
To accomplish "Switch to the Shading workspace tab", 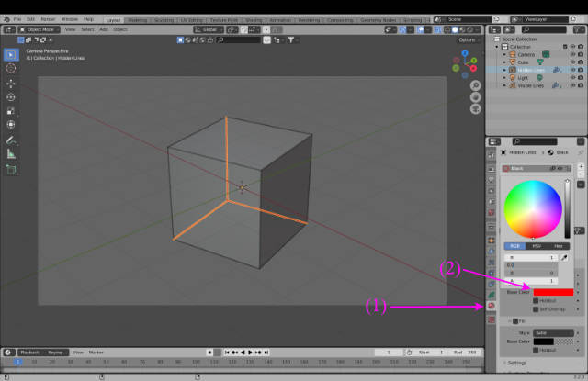I will 254,20.
